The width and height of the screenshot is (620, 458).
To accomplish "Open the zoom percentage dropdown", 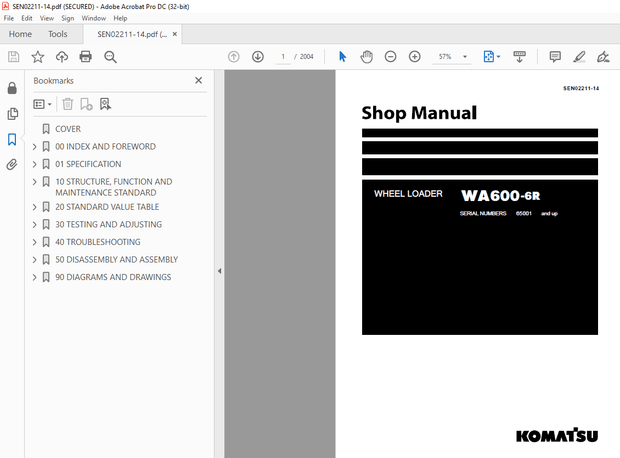I will 465,57.
